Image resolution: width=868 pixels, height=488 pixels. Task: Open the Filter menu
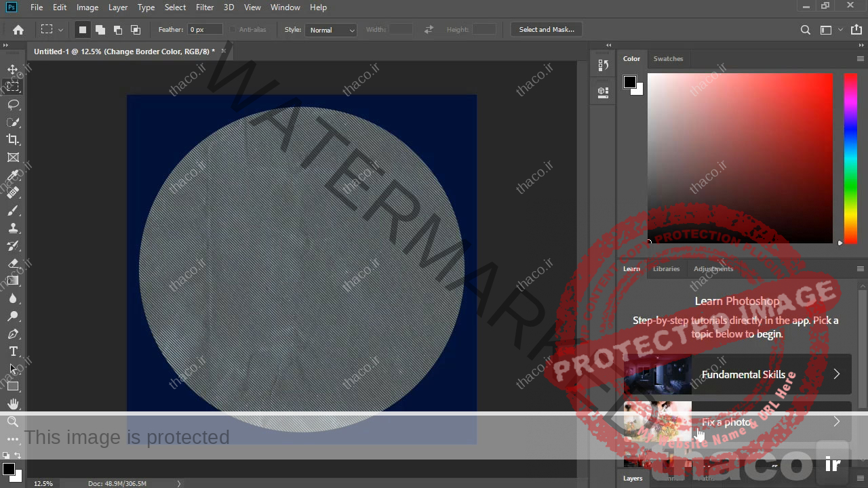point(205,7)
